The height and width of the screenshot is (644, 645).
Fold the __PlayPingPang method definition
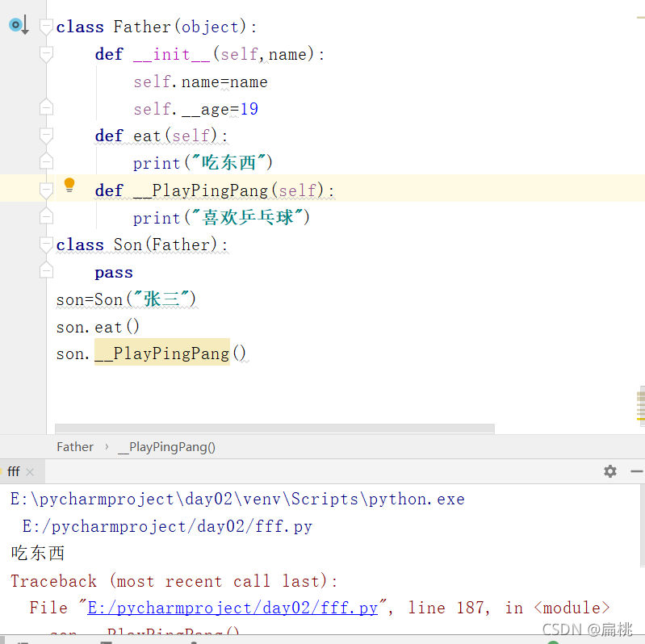click(46, 190)
